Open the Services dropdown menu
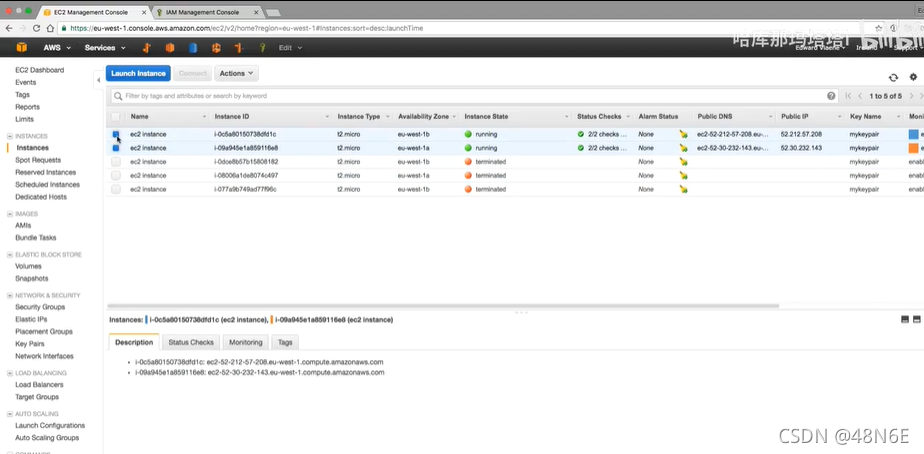The height and width of the screenshot is (454, 924). coord(105,48)
